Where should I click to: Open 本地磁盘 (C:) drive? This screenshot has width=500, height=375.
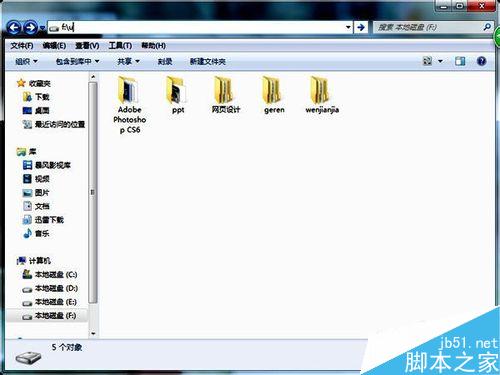50,275
